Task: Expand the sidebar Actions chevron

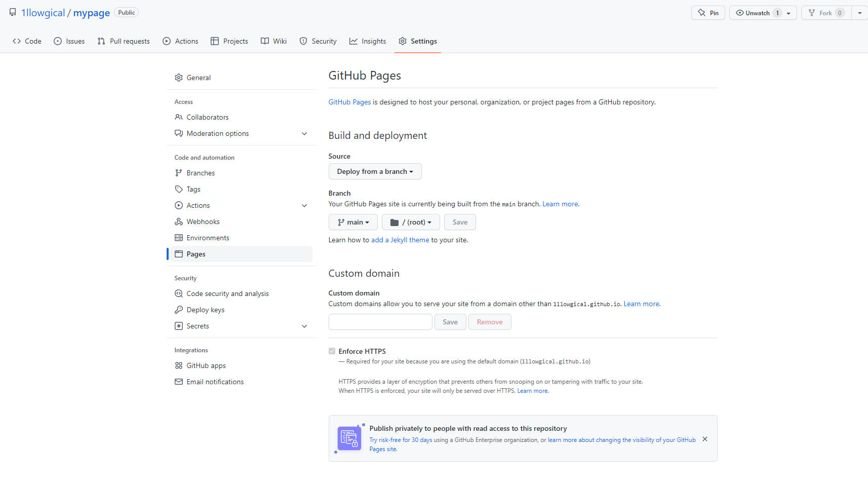Action: click(304, 205)
